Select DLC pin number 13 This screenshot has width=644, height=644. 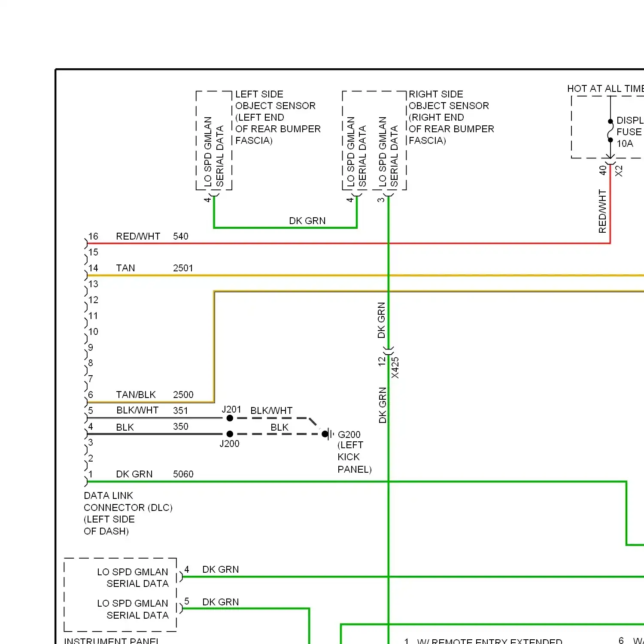point(93,284)
